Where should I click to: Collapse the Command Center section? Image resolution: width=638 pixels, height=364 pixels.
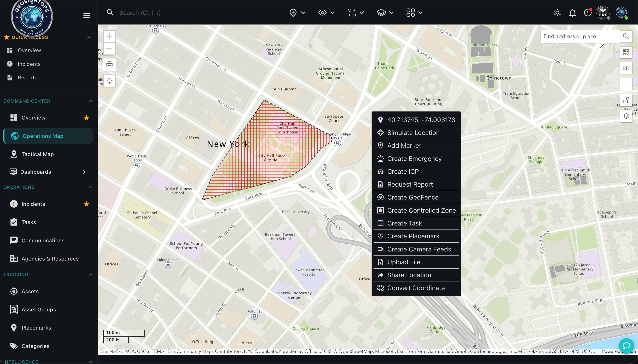coord(91,101)
